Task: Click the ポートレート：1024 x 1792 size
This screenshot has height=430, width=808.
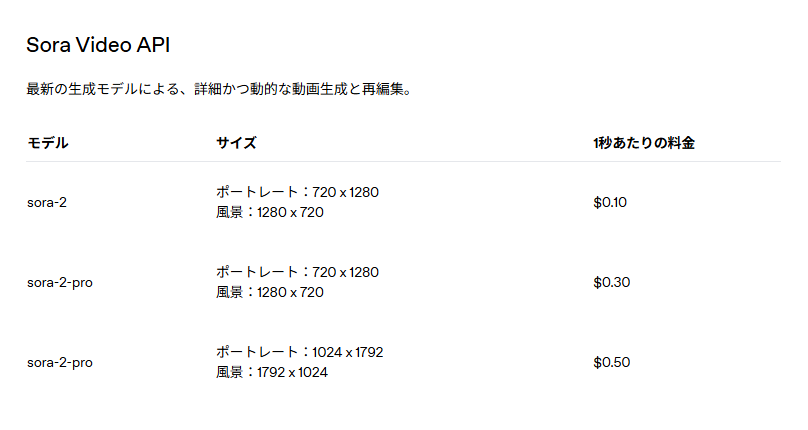Action: point(300,352)
